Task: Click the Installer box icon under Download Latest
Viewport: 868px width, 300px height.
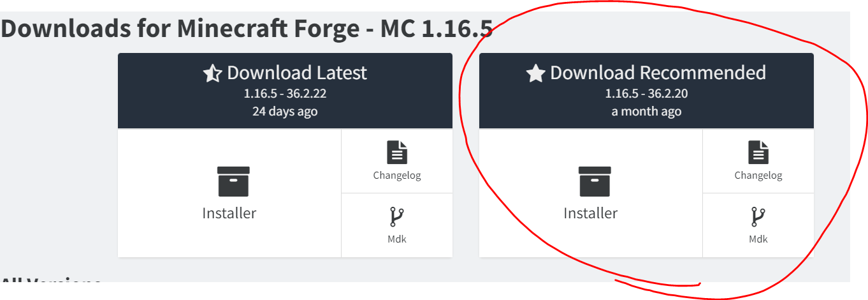Action: pyautogui.click(x=233, y=181)
